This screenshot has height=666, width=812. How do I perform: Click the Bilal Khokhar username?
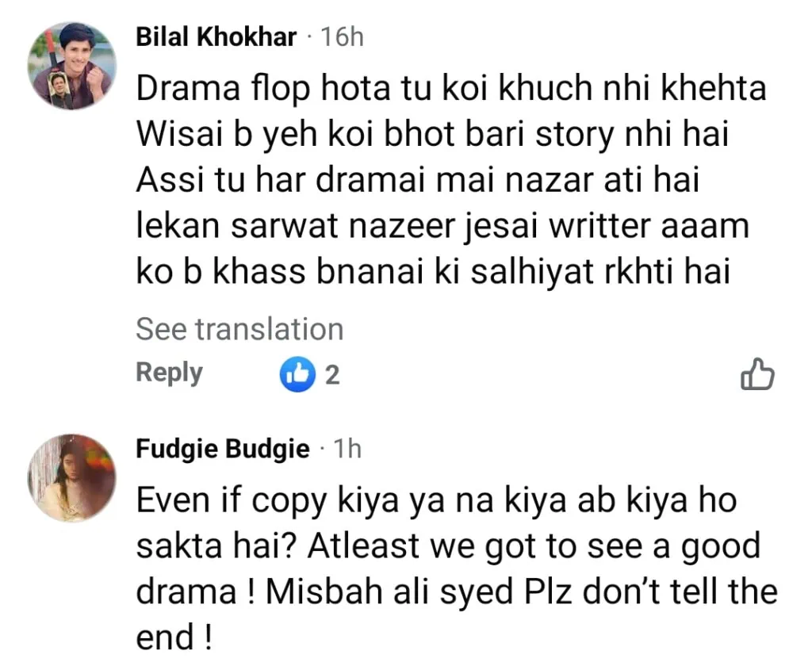[x=216, y=36]
